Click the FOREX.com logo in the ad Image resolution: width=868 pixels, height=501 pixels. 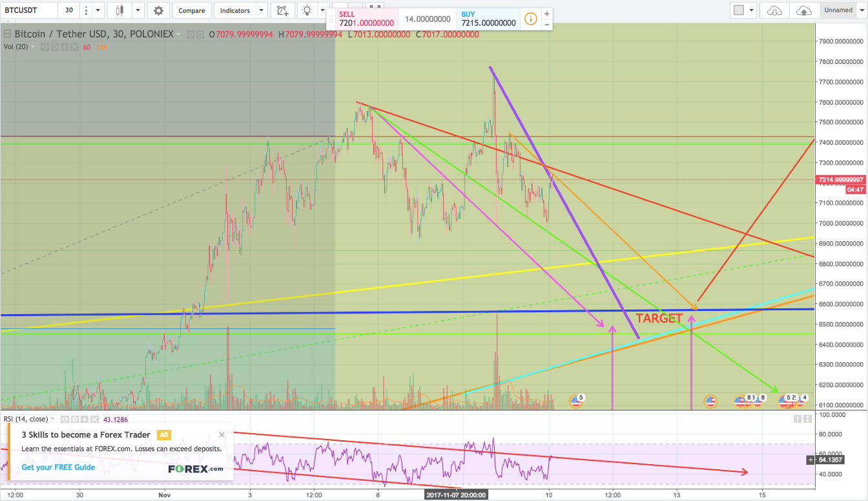pyautogui.click(x=196, y=469)
